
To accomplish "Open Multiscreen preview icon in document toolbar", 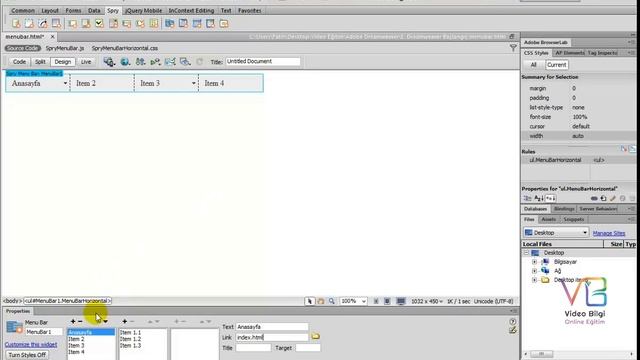I will [109, 62].
